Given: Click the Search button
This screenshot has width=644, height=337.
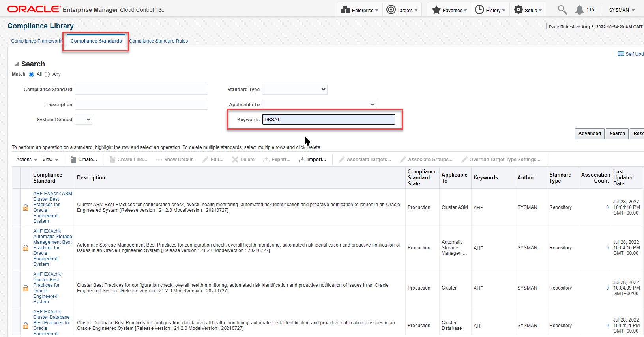Looking at the screenshot, I should coord(617,134).
